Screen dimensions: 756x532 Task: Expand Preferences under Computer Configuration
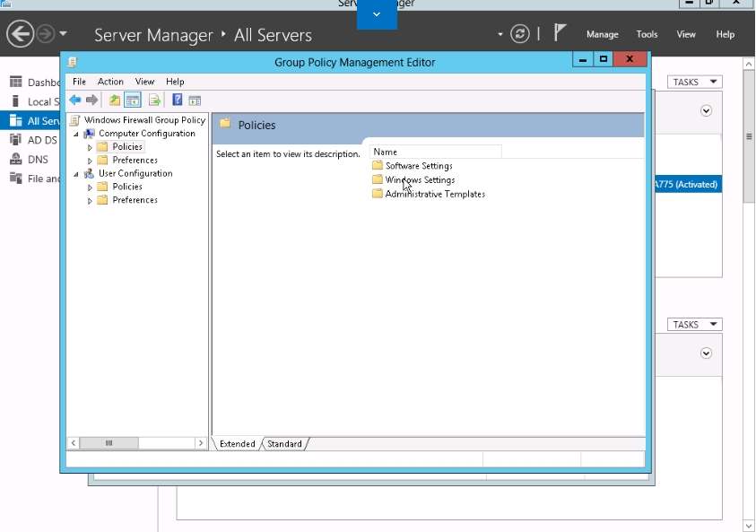pos(90,160)
